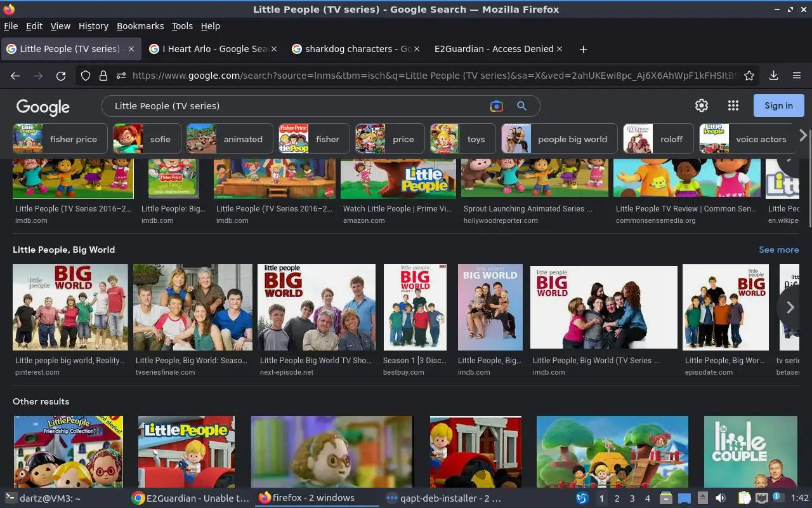Open the update notification tray icon
Image resolution: width=812 pixels, height=508 pixels.
(x=778, y=498)
